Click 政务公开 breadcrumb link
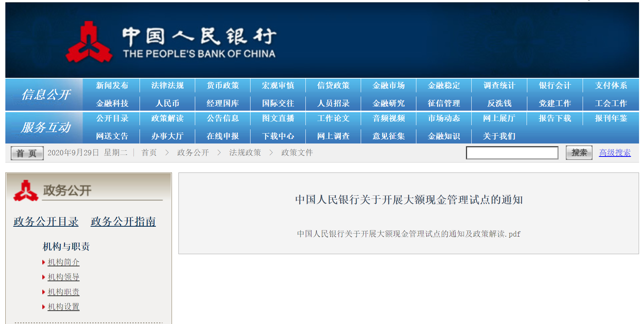 click(x=193, y=153)
